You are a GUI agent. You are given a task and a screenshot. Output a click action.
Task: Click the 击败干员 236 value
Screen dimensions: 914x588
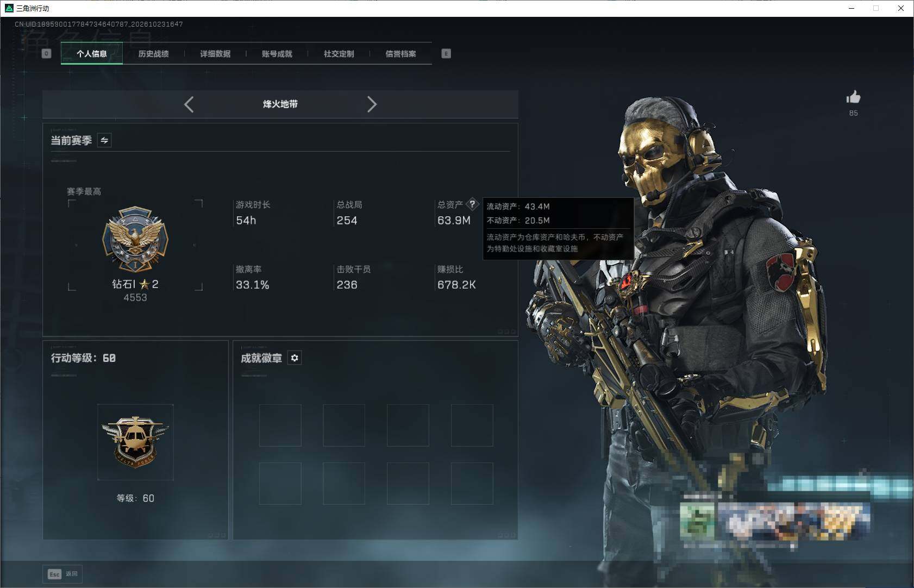tap(347, 285)
